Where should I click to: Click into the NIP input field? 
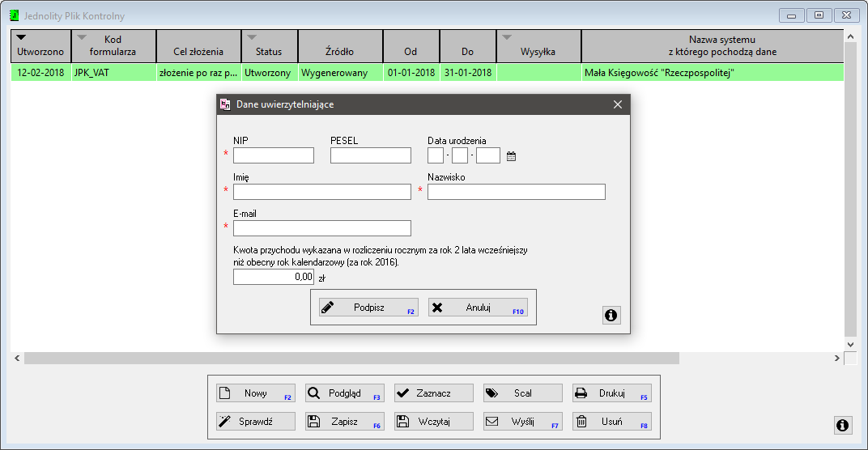[274, 155]
